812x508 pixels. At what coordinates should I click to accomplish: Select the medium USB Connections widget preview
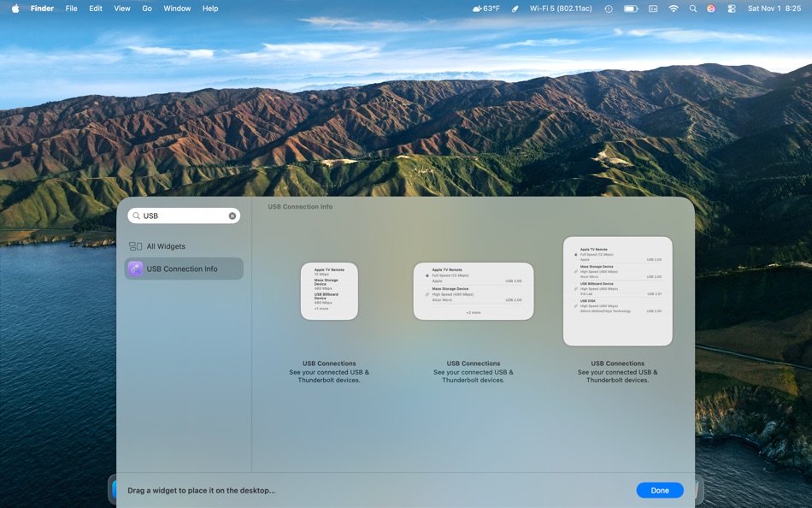click(474, 291)
